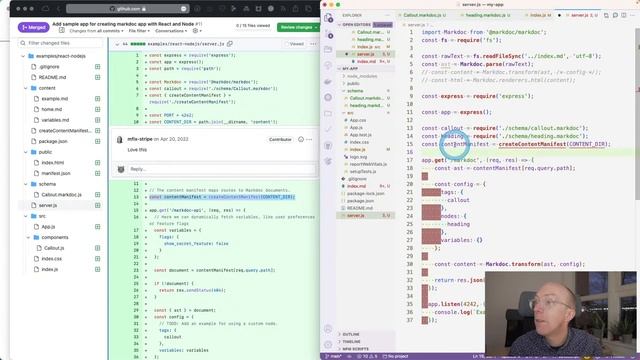The width and height of the screenshot is (640, 360).
Task: Open package-lock.json in the VS Code explorer
Action: coord(365,193)
